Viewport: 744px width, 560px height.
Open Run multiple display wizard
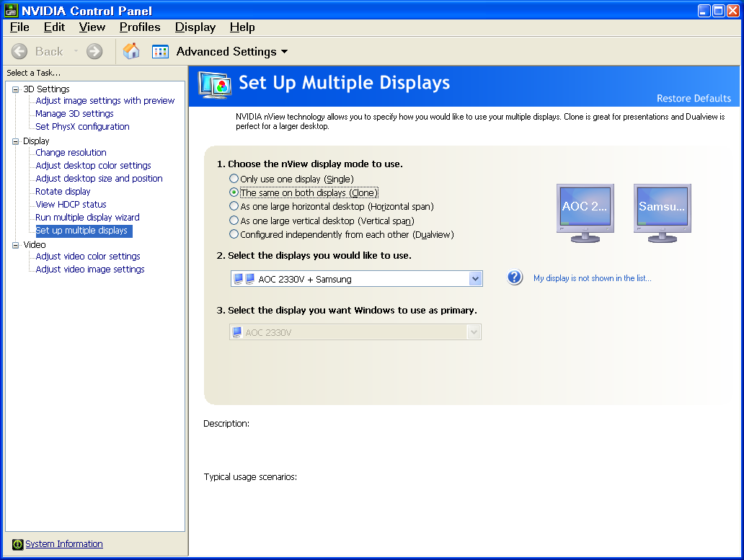[87, 217]
